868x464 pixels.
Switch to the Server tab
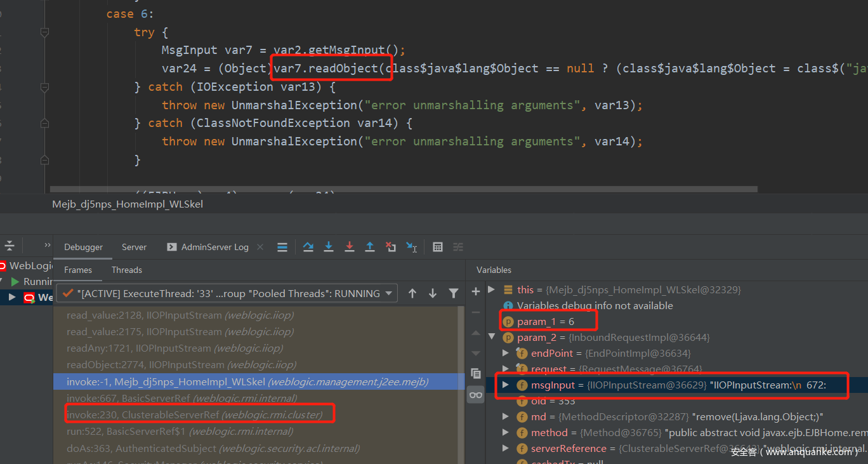(x=134, y=247)
